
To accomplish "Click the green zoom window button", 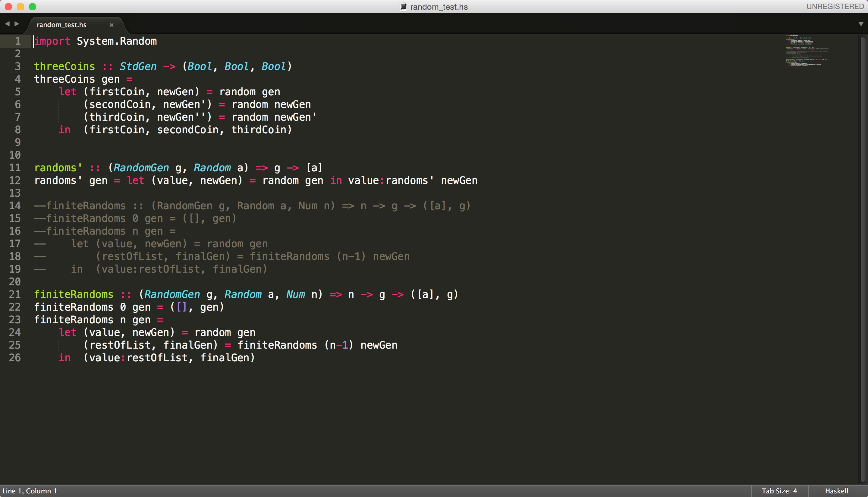I will click(x=33, y=7).
